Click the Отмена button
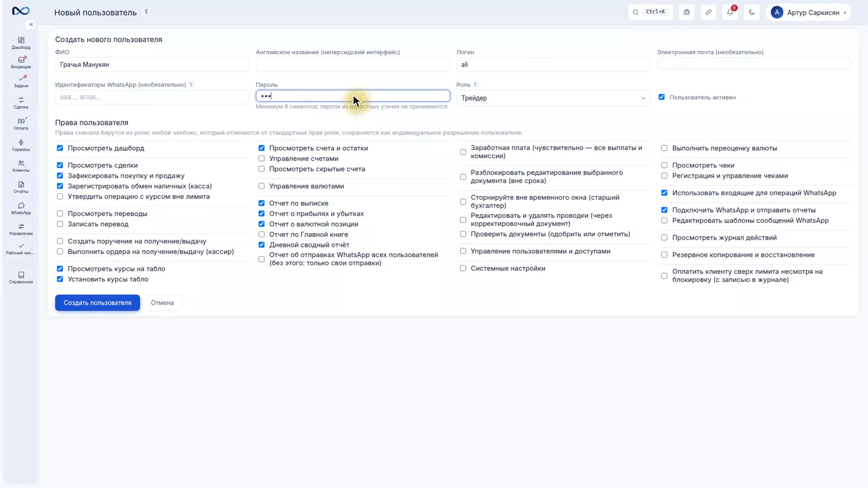The image size is (868, 488). [x=162, y=303]
